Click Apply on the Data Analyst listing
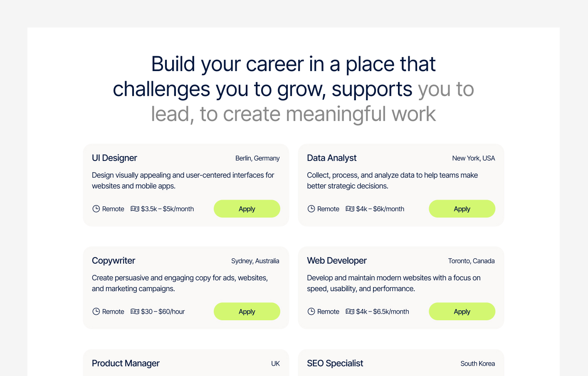 [x=462, y=209]
